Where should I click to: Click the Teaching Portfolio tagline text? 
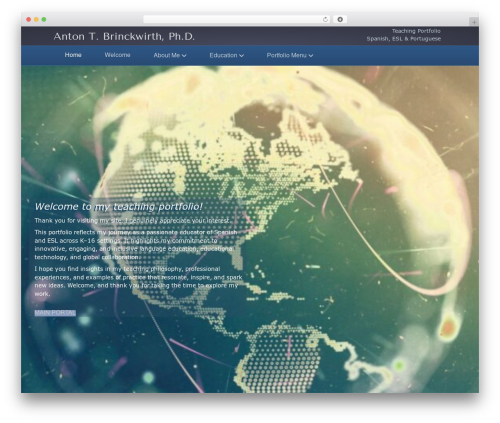[416, 31]
